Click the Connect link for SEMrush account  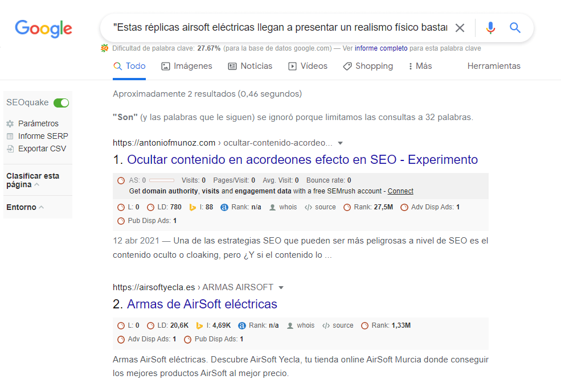tap(400, 191)
